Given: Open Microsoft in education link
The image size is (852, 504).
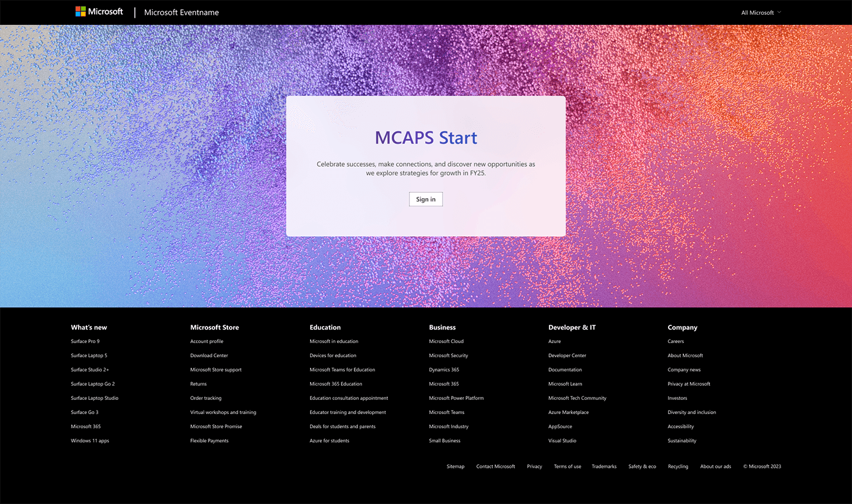Looking at the screenshot, I should (334, 341).
